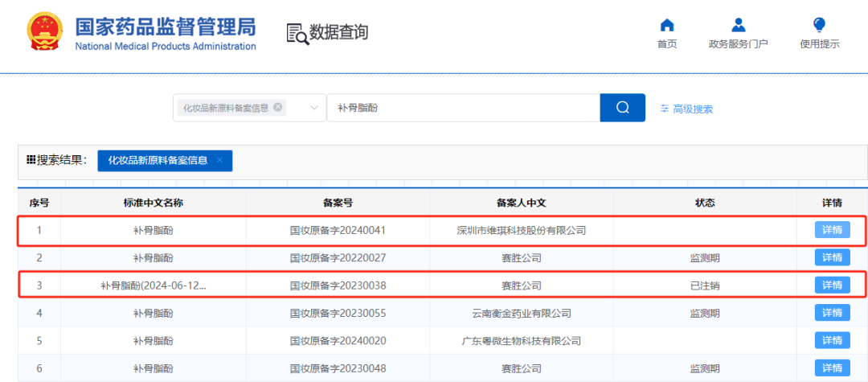Select cell 国妆原备字20220027
Screen dimensions: 868x382
[338, 257]
